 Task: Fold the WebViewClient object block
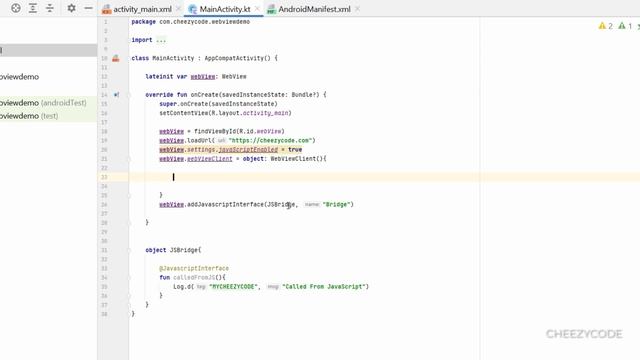(x=129, y=159)
